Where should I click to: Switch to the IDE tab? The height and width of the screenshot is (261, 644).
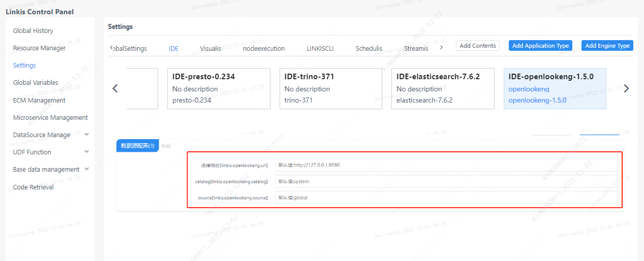click(x=173, y=49)
